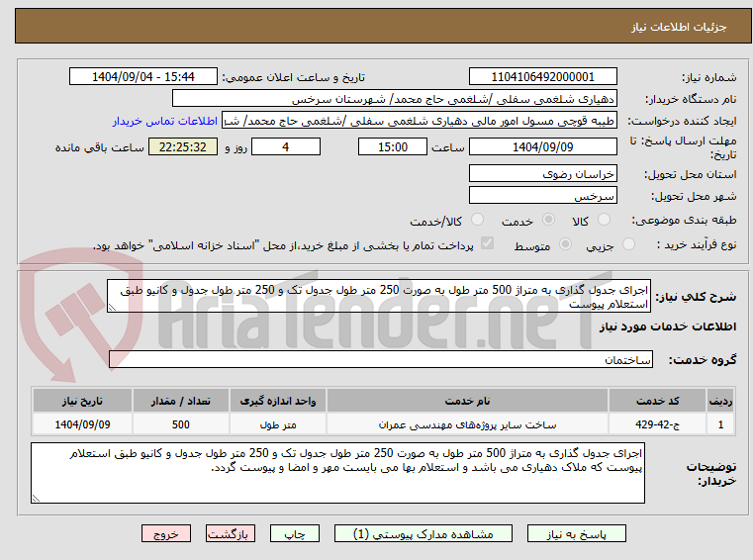The image size is (753, 560).
Task: Click the deadline time field 15:00
Action: 393,146
